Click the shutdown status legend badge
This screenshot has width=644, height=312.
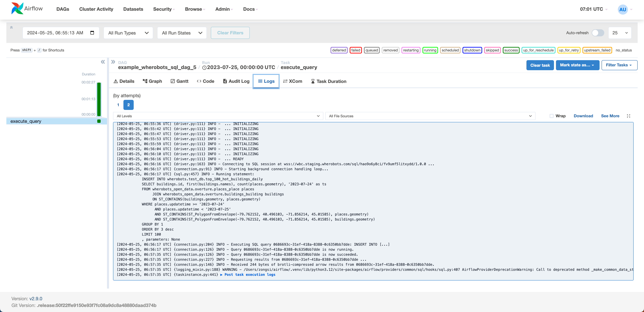[472, 50]
